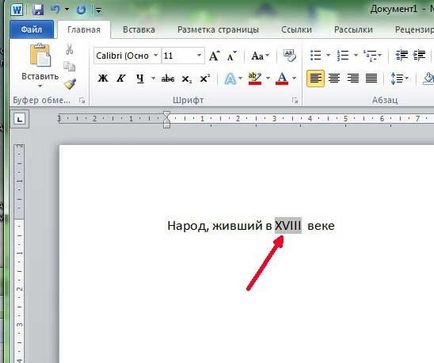Click the indent marker on horizontal ruler
This screenshot has width=434, height=363.
pyautogui.click(x=167, y=120)
